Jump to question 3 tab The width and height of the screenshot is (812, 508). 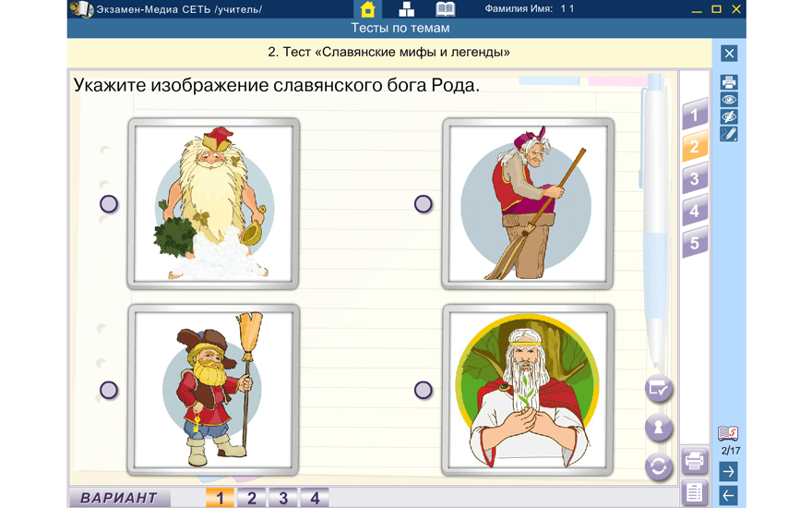pyautogui.click(x=695, y=179)
